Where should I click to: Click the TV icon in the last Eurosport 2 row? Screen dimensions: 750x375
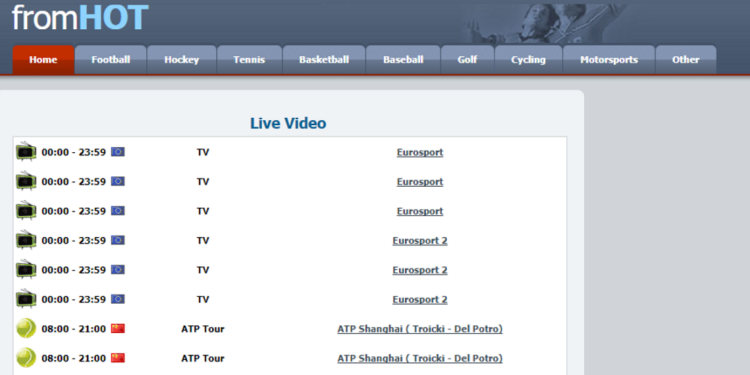tap(26, 299)
